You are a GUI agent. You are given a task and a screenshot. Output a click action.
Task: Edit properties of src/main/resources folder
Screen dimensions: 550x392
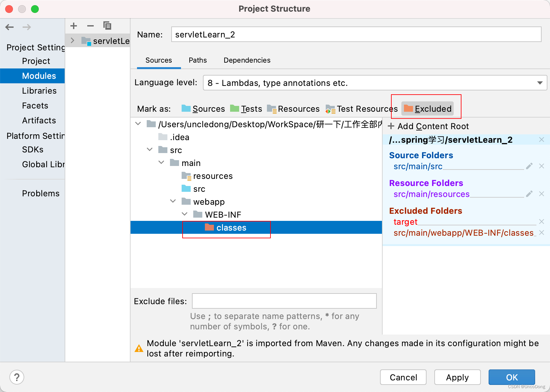(x=529, y=194)
